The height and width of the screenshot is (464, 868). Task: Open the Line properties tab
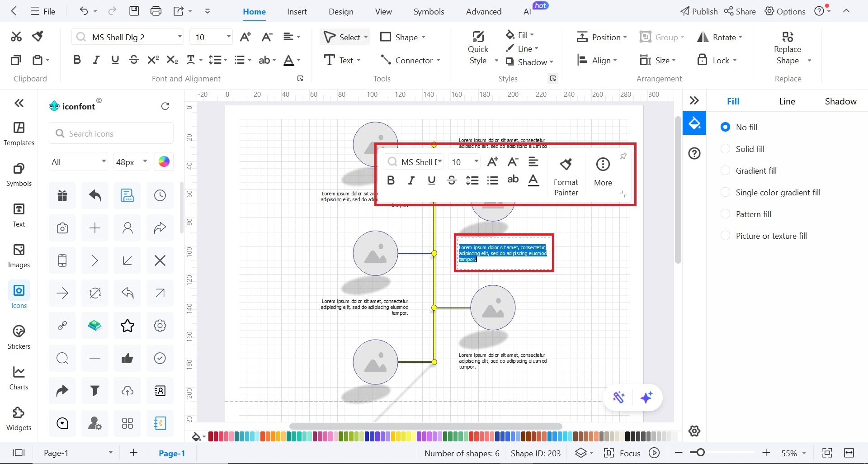coord(787,101)
